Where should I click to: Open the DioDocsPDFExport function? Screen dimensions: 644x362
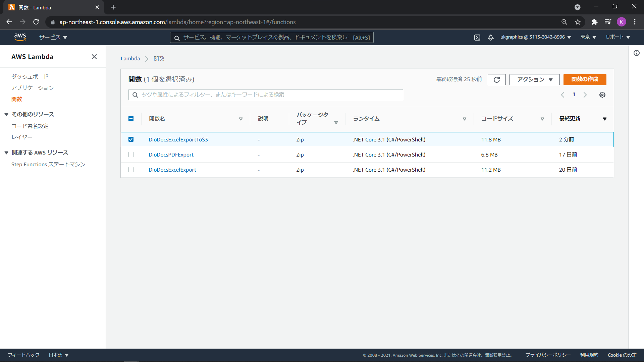[171, 155]
